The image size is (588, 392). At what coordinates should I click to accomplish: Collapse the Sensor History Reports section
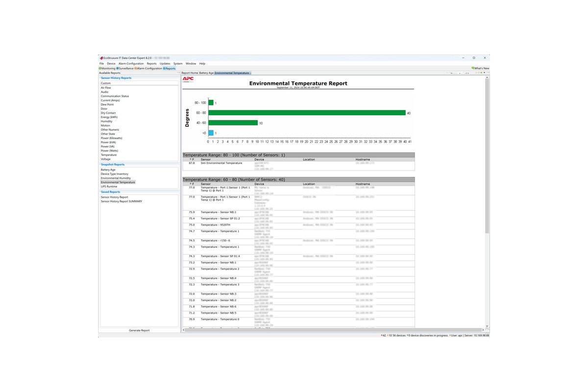(x=100, y=78)
